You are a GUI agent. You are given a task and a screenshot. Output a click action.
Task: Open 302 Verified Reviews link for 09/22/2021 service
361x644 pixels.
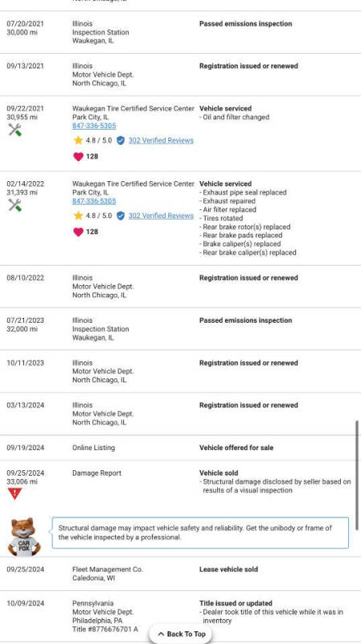[161, 140]
